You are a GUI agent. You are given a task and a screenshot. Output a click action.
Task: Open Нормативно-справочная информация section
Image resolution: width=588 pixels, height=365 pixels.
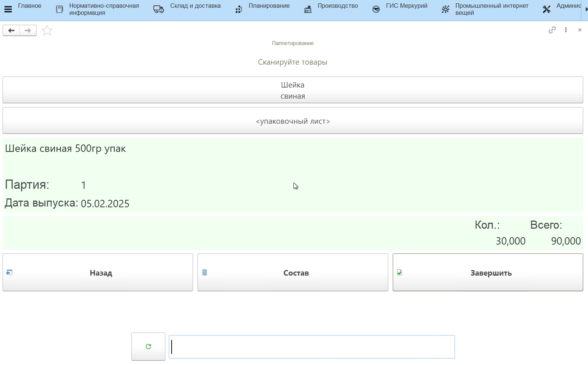[x=104, y=9]
